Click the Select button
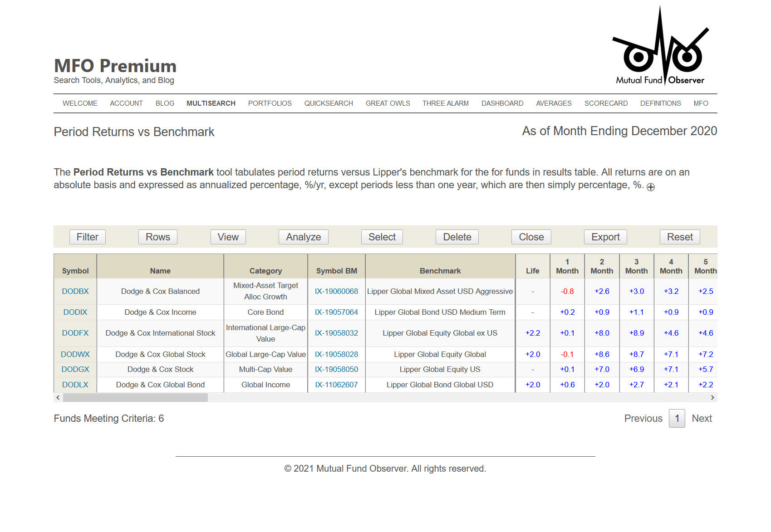 (382, 237)
